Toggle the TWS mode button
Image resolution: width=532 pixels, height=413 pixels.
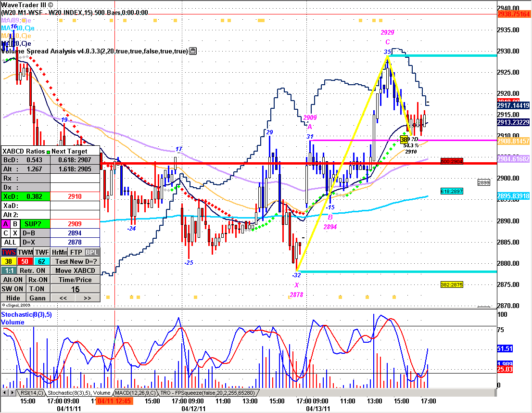tap(9, 252)
